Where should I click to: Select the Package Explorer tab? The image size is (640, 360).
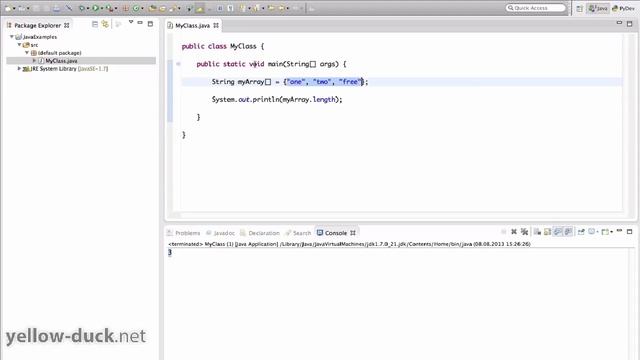pyautogui.click(x=38, y=25)
